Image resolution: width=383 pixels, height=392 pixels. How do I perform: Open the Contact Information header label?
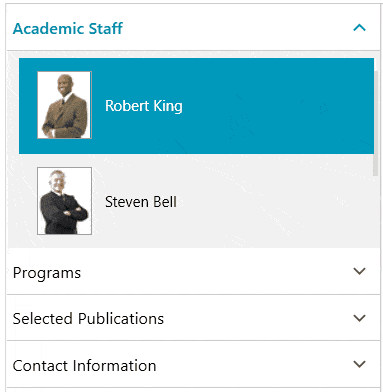click(84, 365)
